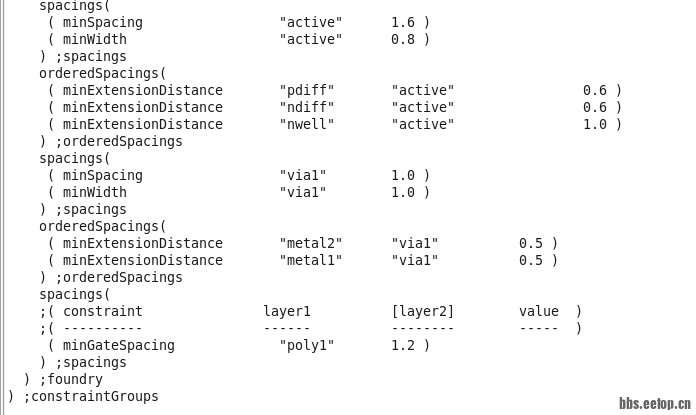
Task: Click the "poly1" layer name
Action: click(307, 345)
